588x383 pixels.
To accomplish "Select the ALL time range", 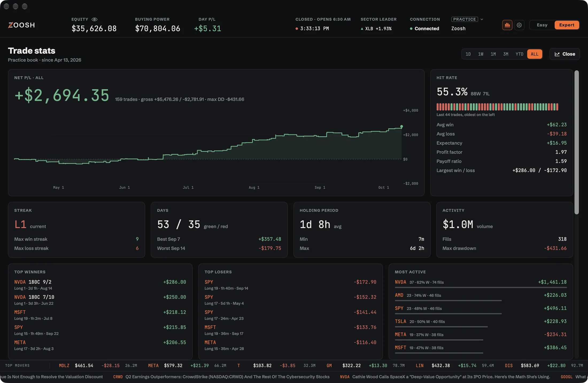I will pyautogui.click(x=535, y=54).
